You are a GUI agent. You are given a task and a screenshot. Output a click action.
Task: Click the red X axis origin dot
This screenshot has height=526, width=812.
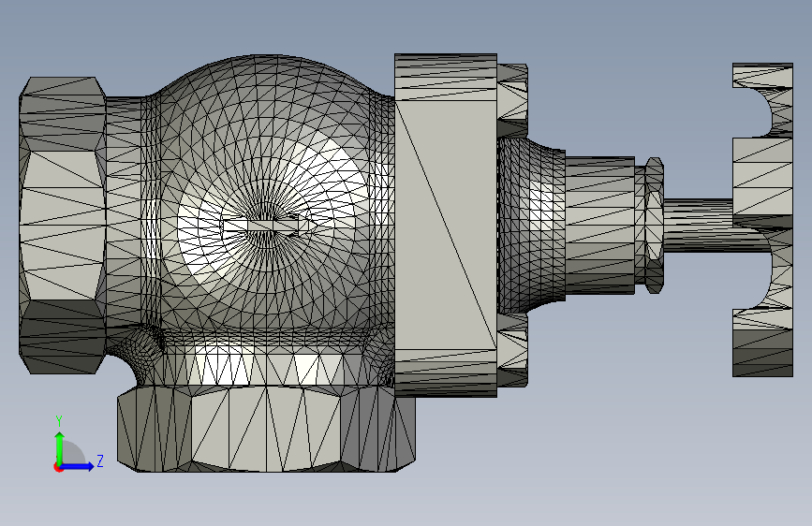(x=58, y=467)
